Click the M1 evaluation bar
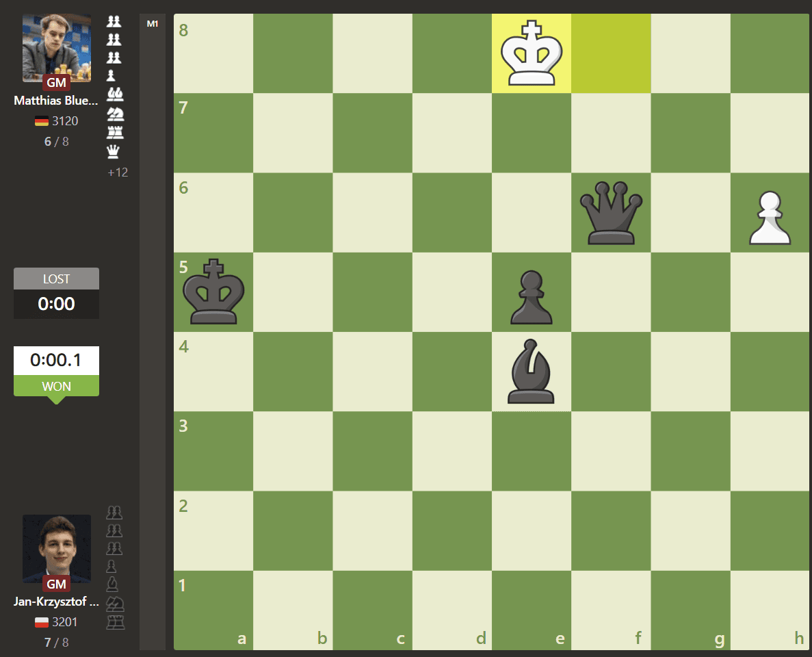Image resolution: width=812 pixels, height=657 pixels. (153, 331)
